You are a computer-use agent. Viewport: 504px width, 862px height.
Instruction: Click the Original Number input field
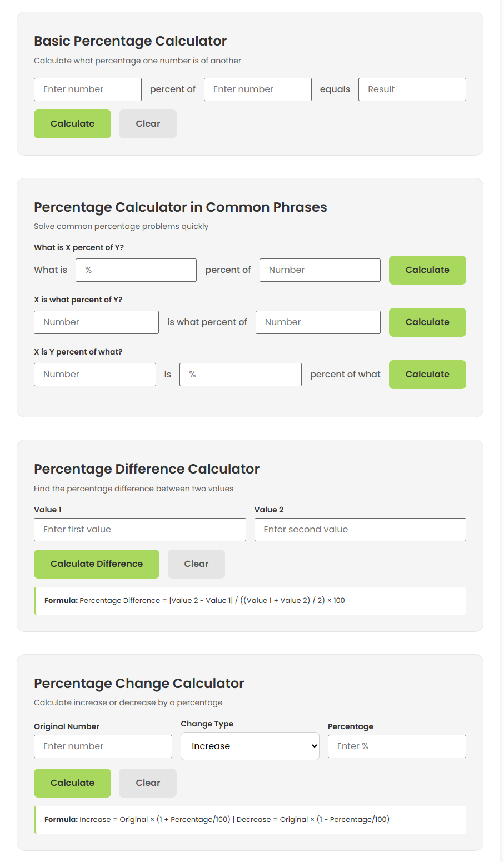103,746
